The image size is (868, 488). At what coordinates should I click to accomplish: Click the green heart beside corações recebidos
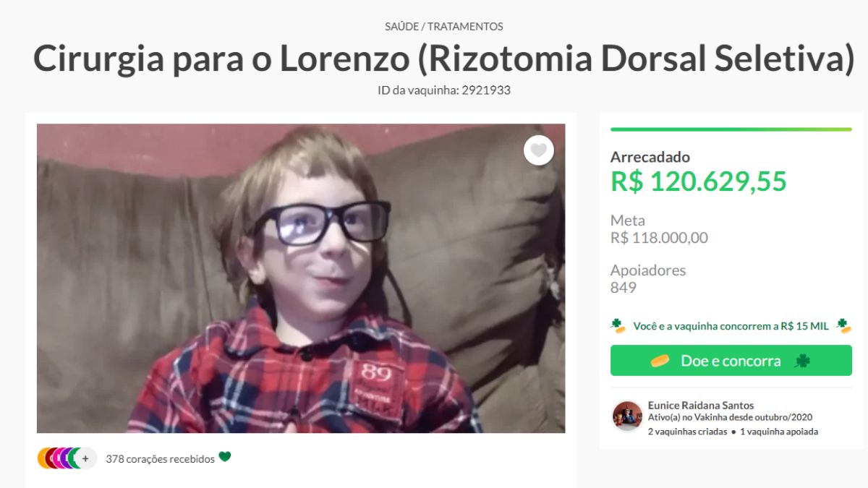click(x=225, y=457)
